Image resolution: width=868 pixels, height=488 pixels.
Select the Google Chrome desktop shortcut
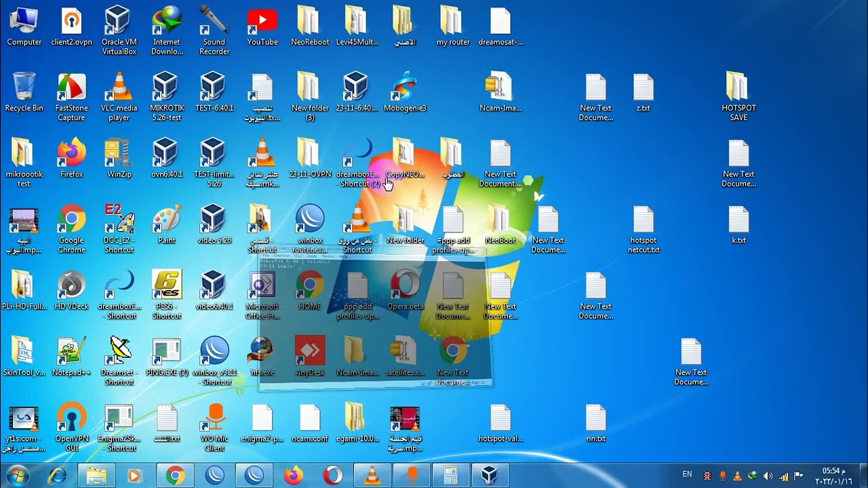click(71, 230)
